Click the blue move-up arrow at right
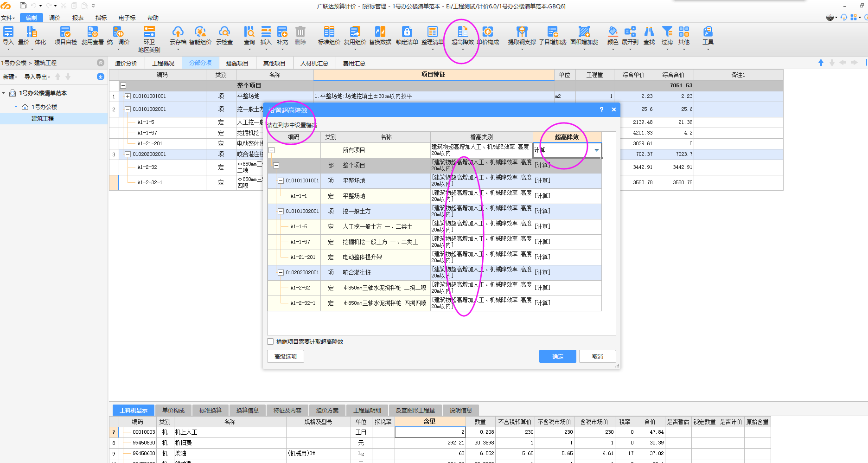 click(821, 63)
